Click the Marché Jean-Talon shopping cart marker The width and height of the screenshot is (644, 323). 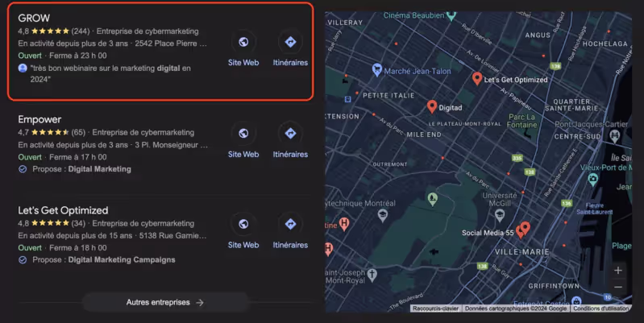point(376,70)
